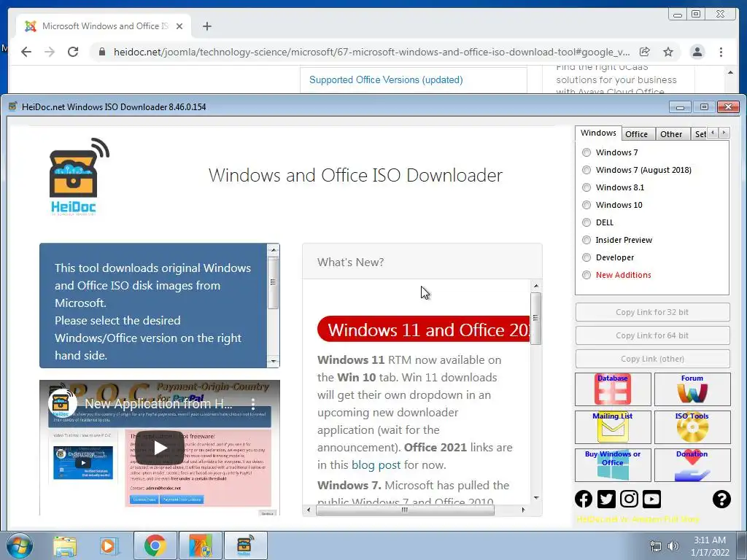Click blue info box scroll-down arrow
747x560 pixels.
[273, 362]
